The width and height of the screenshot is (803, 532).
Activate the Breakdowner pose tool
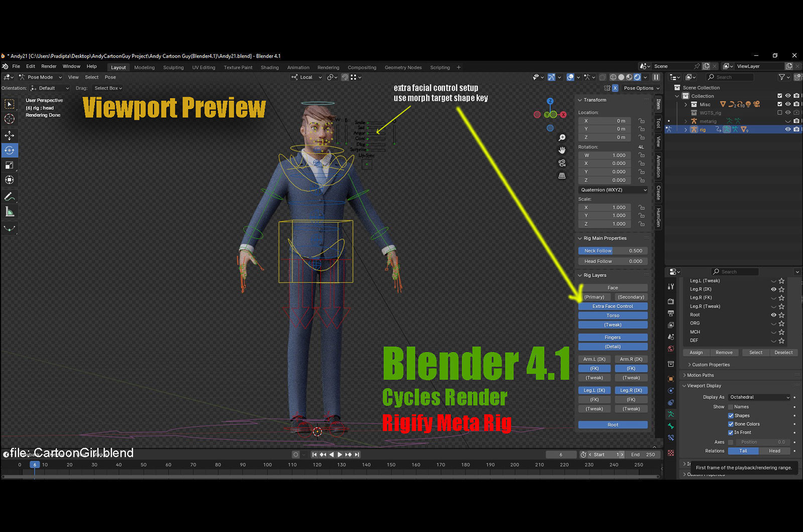(10, 228)
